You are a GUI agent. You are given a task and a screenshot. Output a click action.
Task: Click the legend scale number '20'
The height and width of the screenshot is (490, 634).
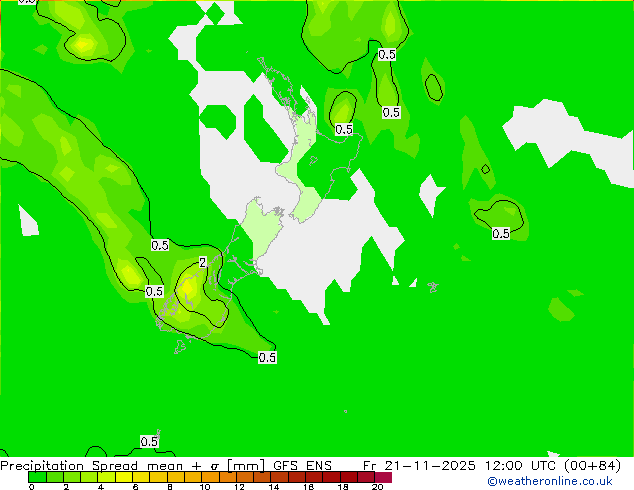pyautogui.click(x=377, y=487)
